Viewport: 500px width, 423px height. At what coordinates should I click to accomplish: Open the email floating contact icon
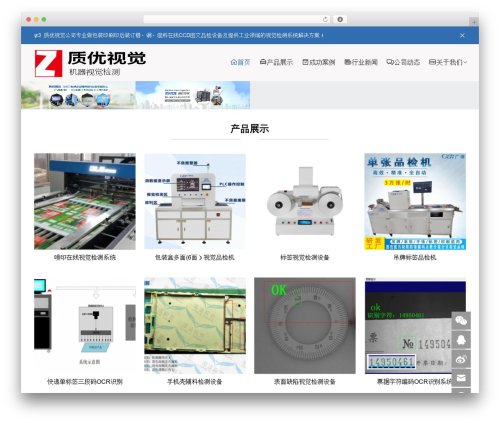tap(461, 378)
